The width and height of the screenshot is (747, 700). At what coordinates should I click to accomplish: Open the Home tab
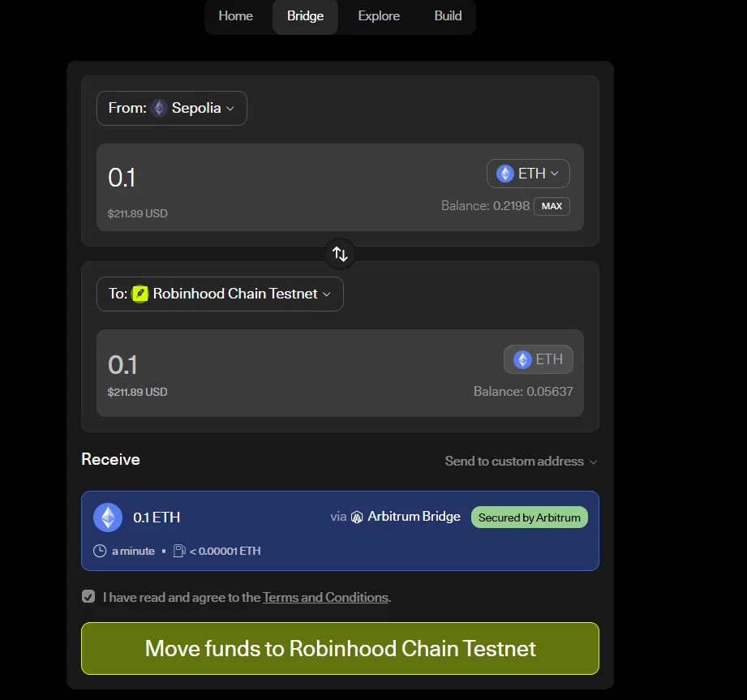[x=235, y=15]
